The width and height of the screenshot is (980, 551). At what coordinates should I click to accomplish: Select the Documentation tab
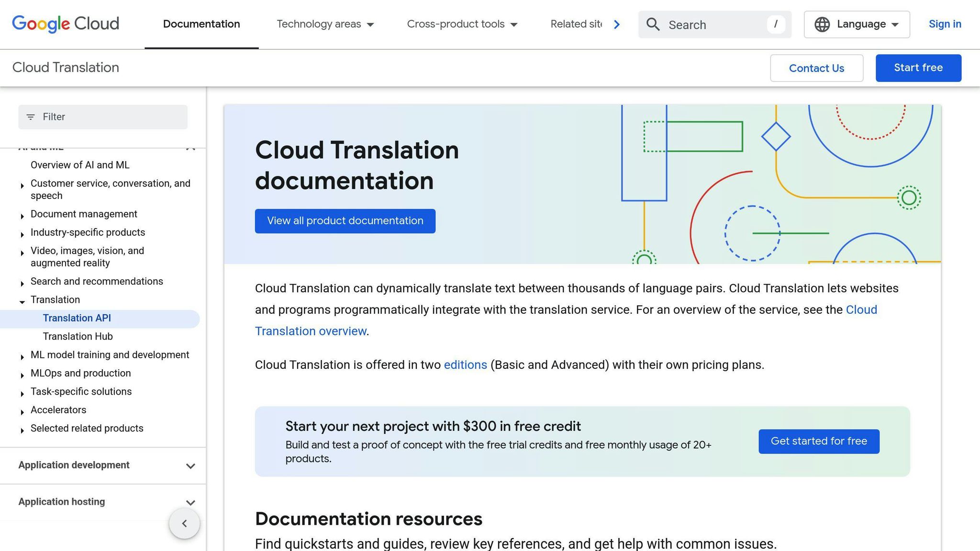pos(201,24)
